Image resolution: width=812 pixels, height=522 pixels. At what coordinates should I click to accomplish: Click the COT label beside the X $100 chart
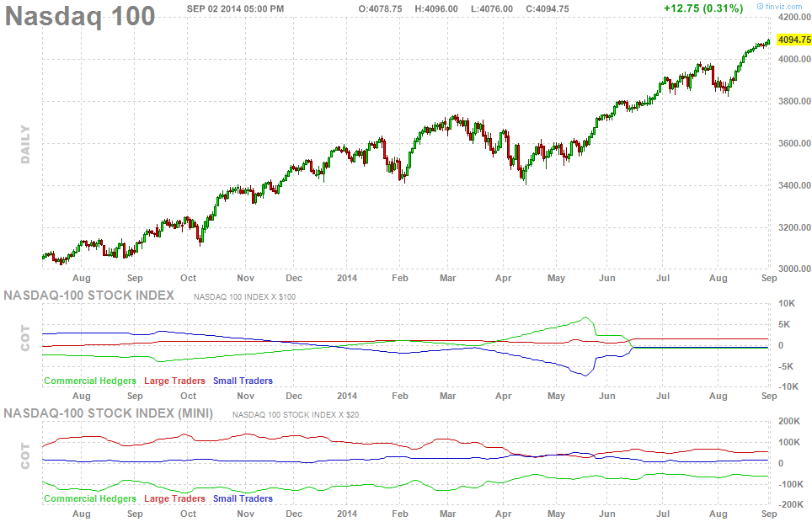tap(25, 338)
